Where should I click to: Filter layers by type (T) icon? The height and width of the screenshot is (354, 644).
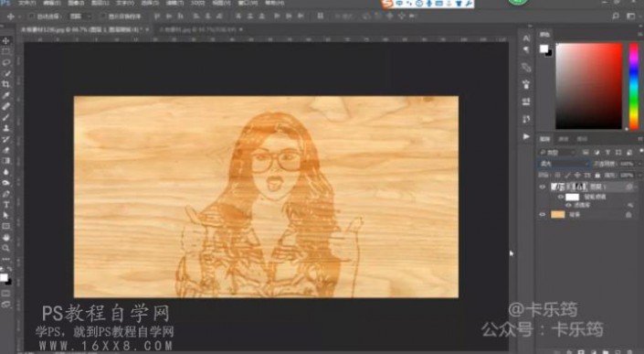pos(607,153)
